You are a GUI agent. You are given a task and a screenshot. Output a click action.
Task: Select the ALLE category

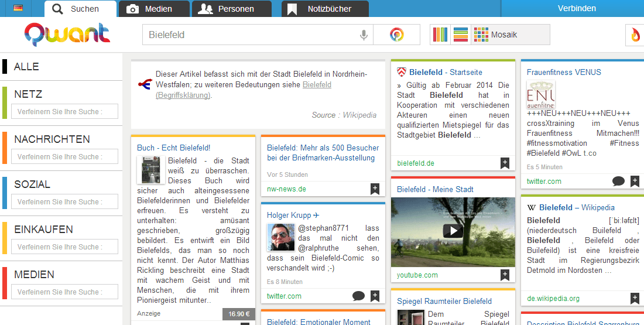point(26,67)
